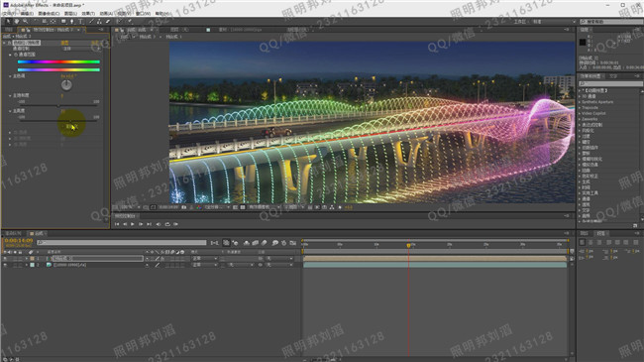Select the Hand tool in toolbar
This screenshot has width=644, height=362.
click(17, 22)
